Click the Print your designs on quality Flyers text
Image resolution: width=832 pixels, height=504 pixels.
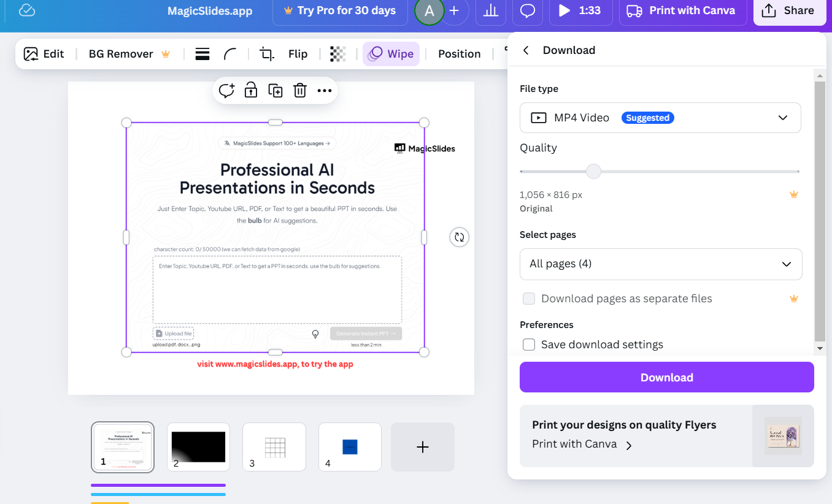pos(624,425)
